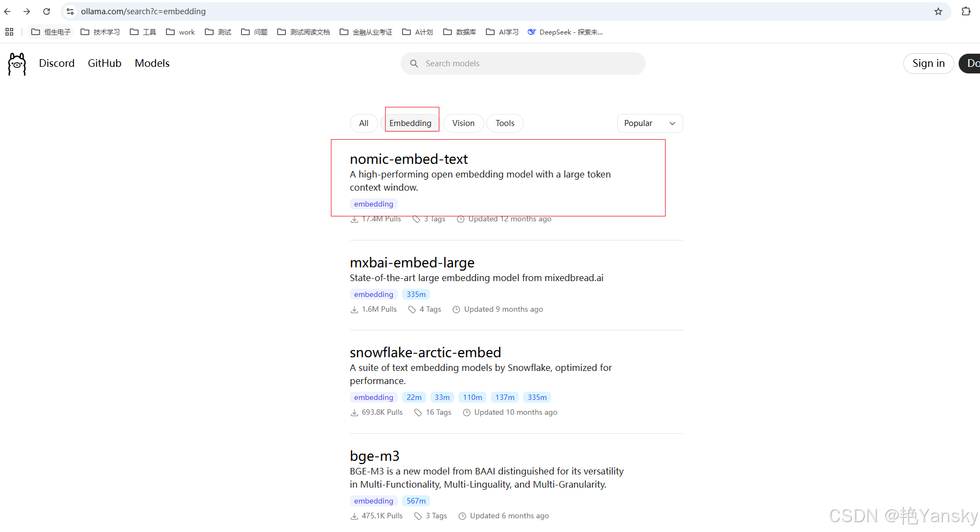980x532 pixels.
Task: Open the 数据库 bookmark folder
Action: pos(460,32)
